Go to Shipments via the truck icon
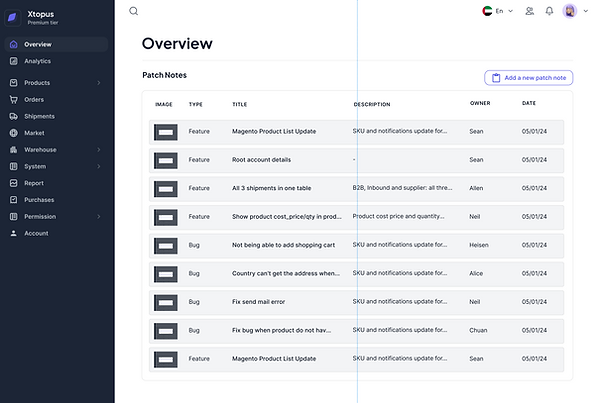 (13, 116)
